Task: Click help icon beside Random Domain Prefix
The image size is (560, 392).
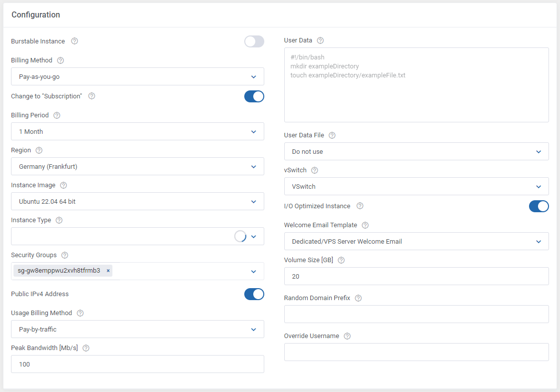Action: 358,298
